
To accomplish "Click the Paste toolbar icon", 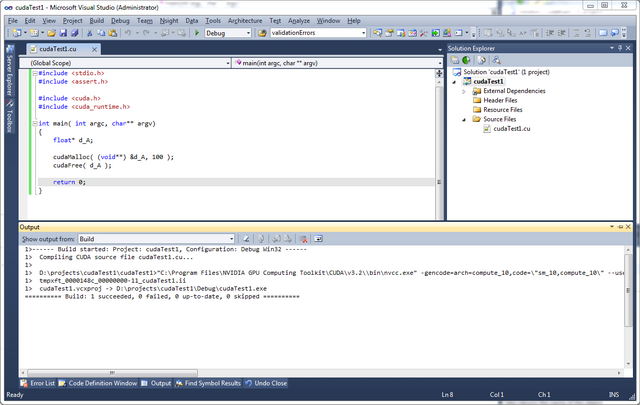I will tap(113, 33).
